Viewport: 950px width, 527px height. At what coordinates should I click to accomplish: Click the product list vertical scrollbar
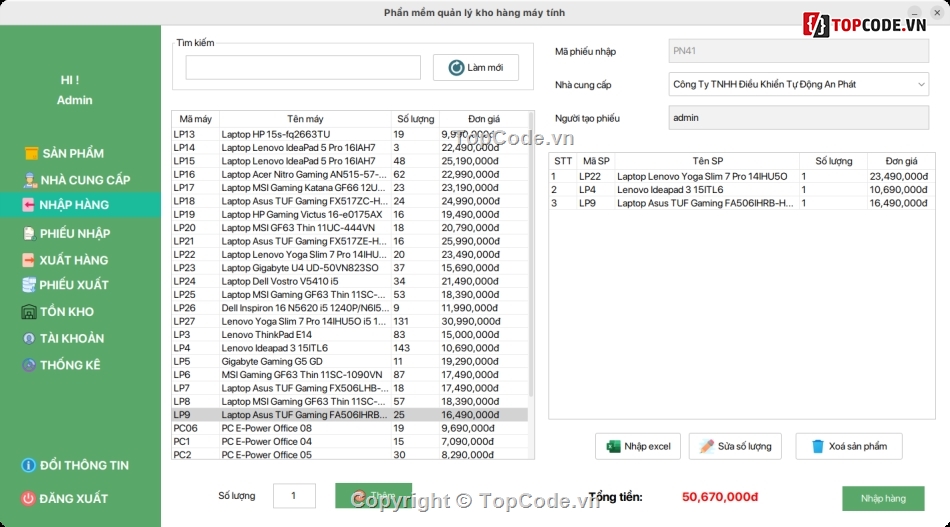pos(531,254)
